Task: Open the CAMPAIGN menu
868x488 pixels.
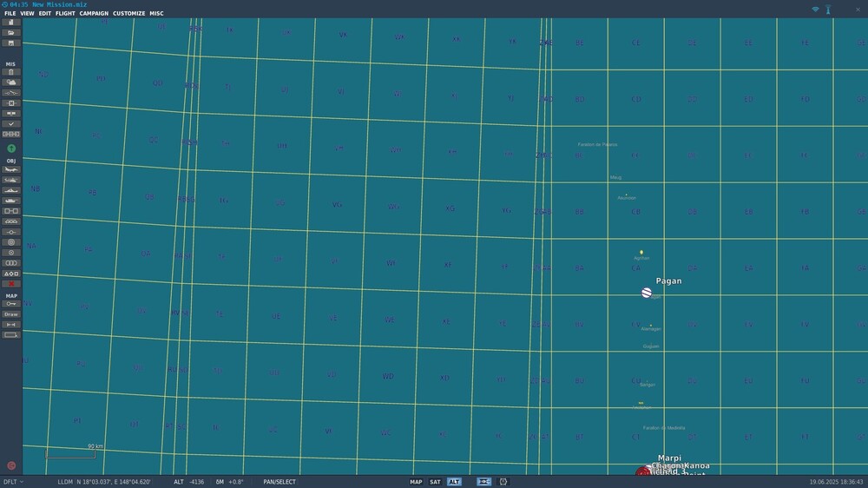Action: point(94,13)
